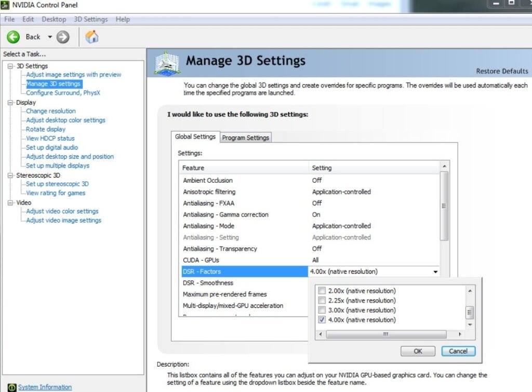Open the Back history dropdown arrow
This screenshot has width=532, height=392.
[50, 37]
